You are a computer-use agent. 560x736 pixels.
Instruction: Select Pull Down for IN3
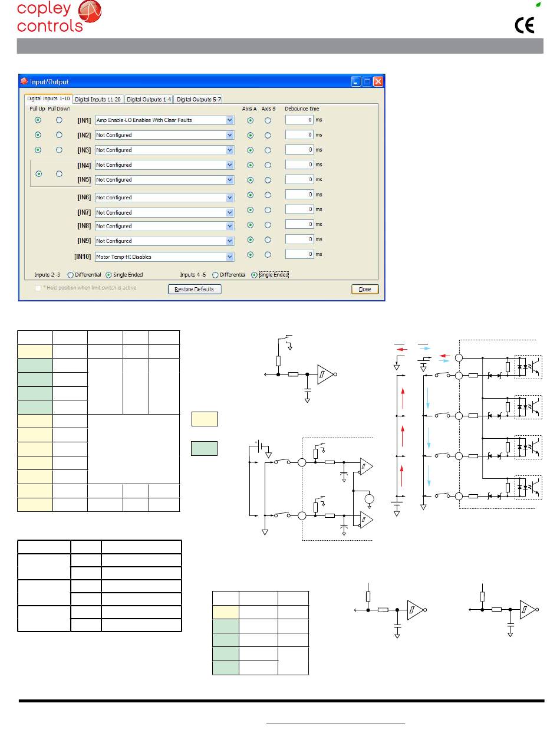58,150
